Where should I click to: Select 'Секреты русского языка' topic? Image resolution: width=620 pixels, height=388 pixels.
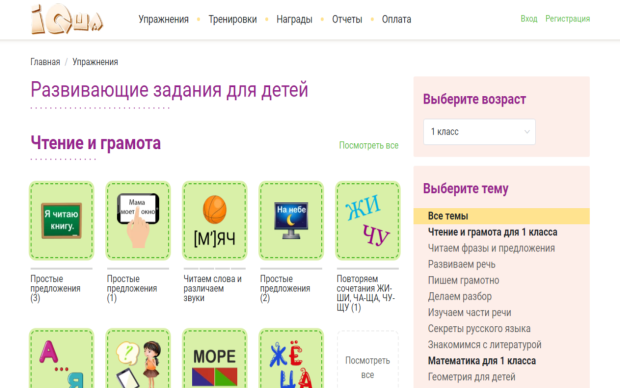479,329
